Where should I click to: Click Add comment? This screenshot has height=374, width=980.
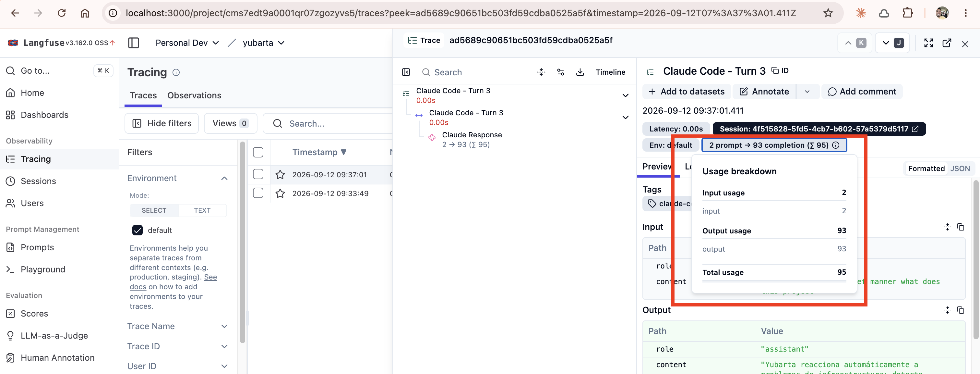(x=862, y=92)
